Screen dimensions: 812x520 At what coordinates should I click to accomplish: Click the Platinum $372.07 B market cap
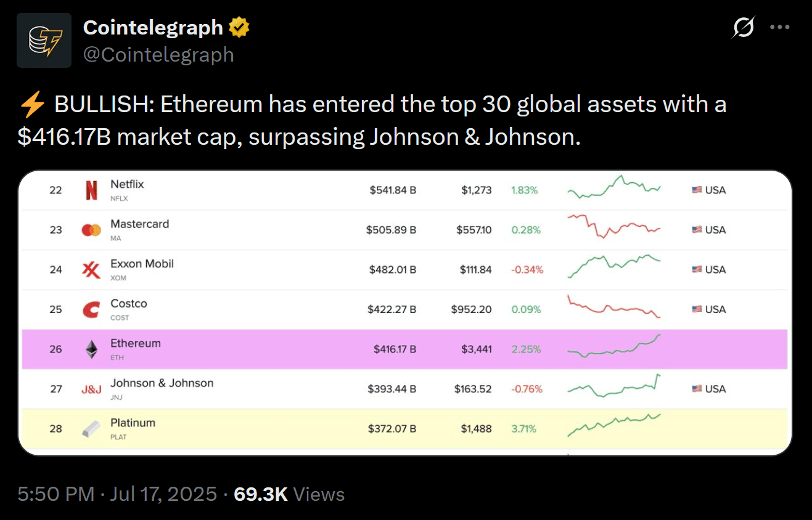(392, 429)
